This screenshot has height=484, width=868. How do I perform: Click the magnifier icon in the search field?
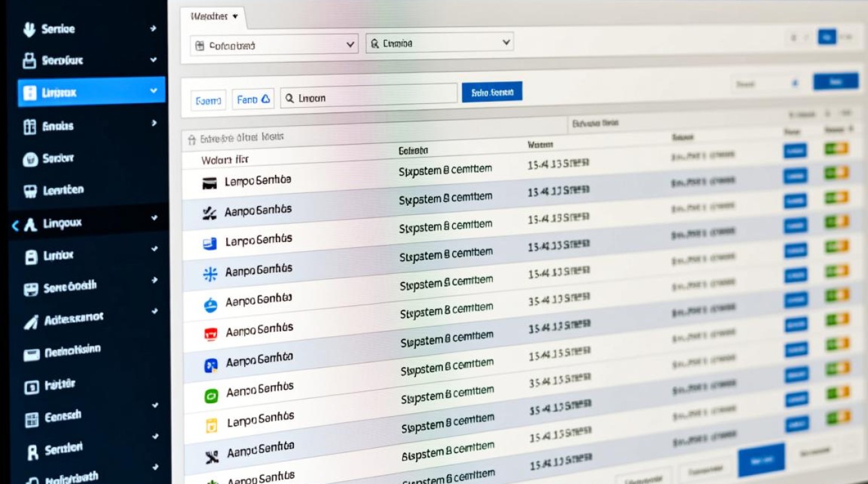(x=289, y=98)
